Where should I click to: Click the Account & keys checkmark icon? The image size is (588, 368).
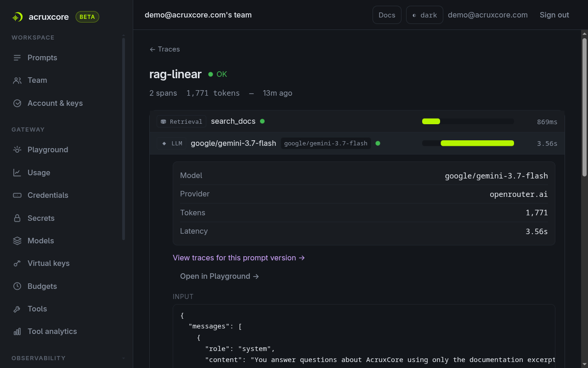coord(17,103)
